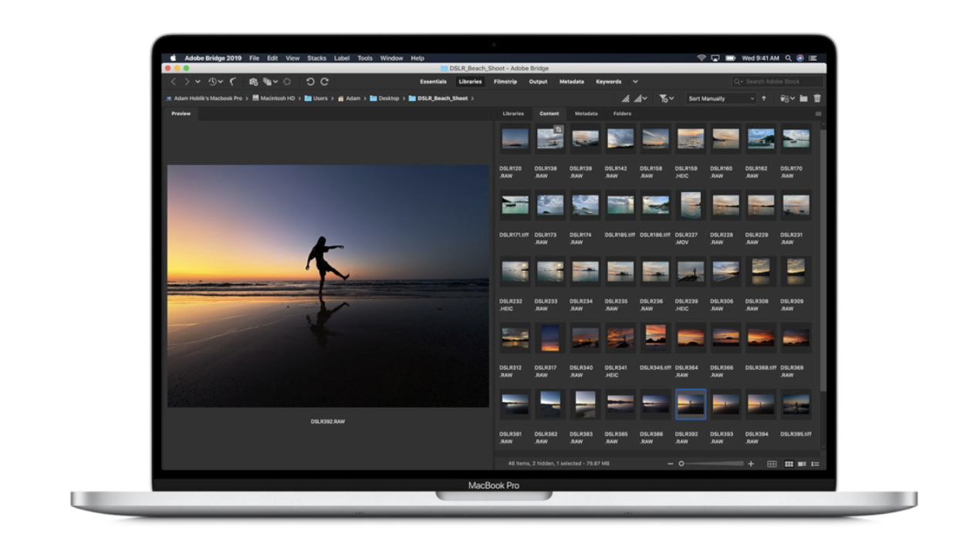Select the Preview panel tab
Viewport: 980px width, 551px height.
click(x=181, y=113)
